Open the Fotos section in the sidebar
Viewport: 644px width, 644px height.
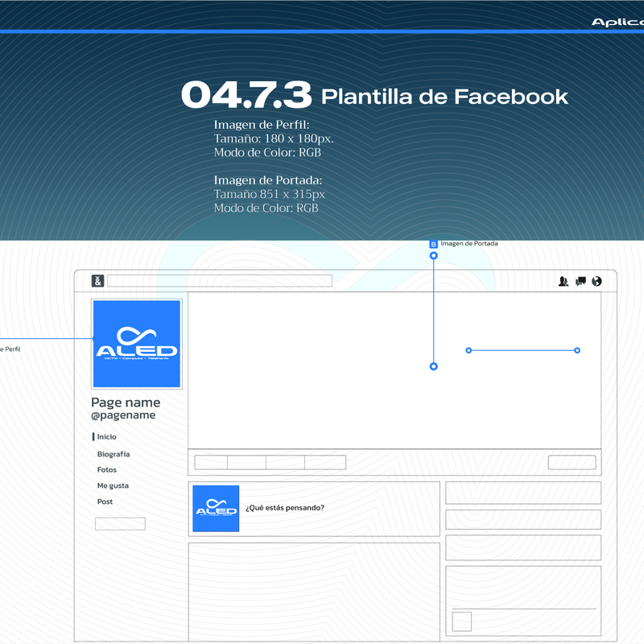click(107, 470)
